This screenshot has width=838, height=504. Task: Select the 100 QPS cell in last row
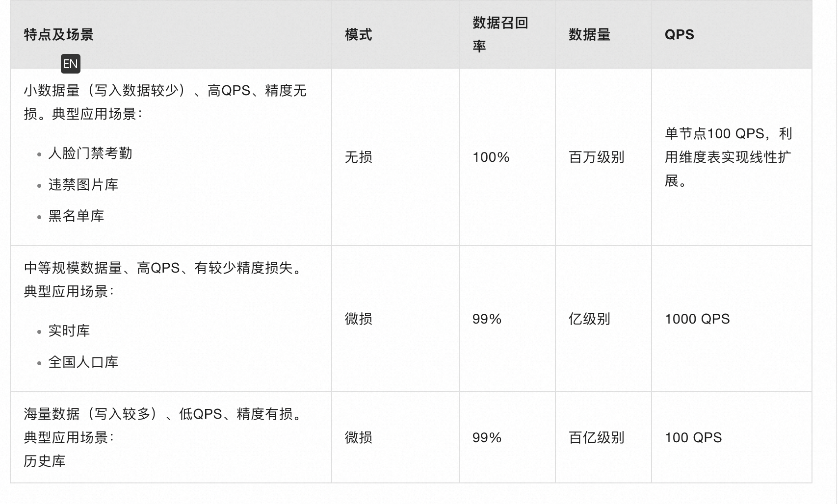(x=693, y=438)
